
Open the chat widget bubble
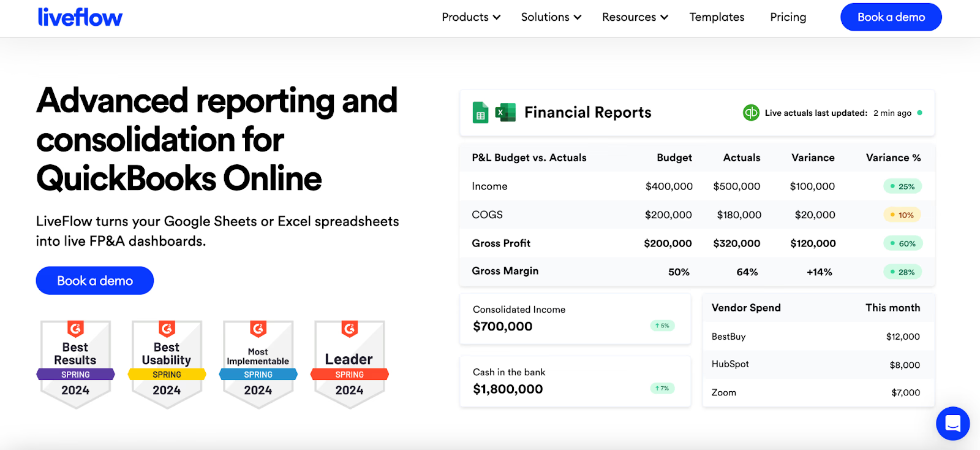tap(952, 423)
